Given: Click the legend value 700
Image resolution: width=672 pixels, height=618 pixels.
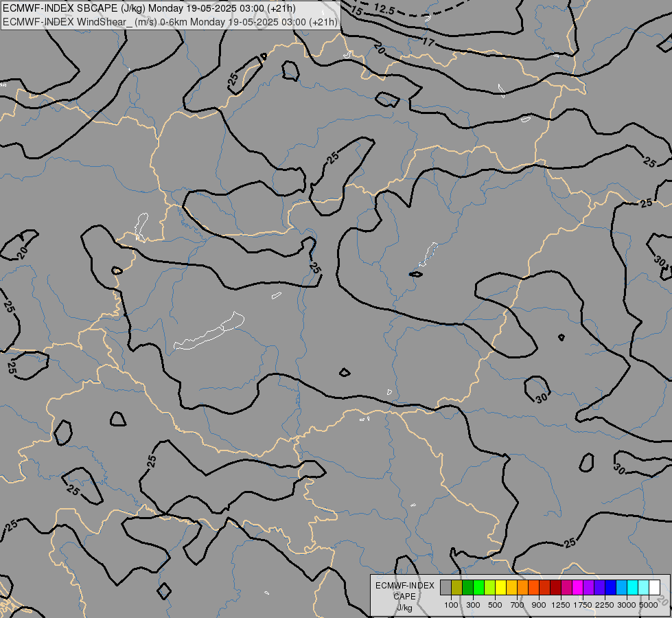Looking at the screenshot, I should 518,605.
